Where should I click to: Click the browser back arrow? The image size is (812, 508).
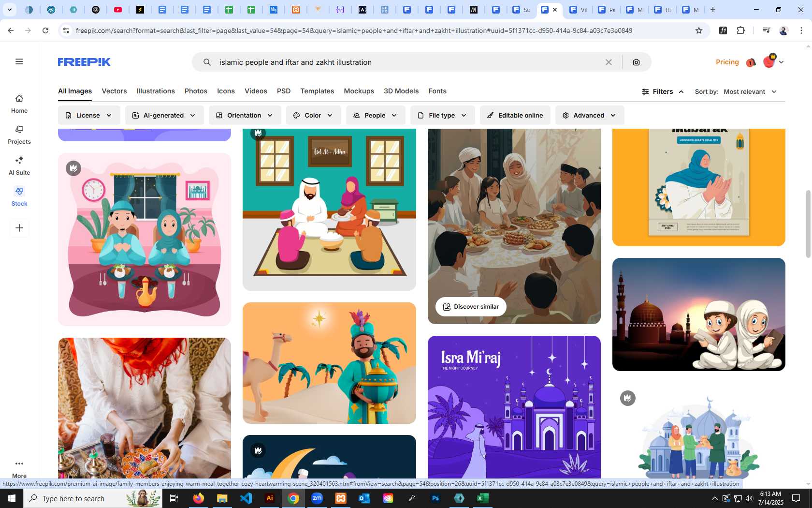(x=11, y=30)
